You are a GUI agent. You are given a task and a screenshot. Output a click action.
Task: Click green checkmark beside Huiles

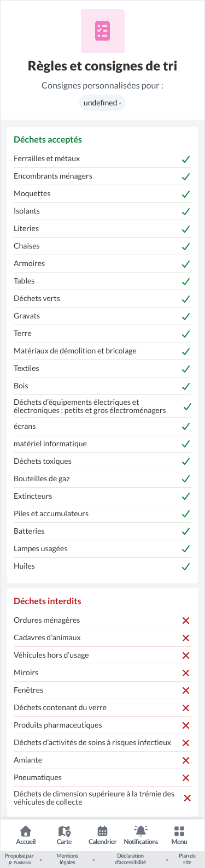pyautogui.click(x=186, y=566)
